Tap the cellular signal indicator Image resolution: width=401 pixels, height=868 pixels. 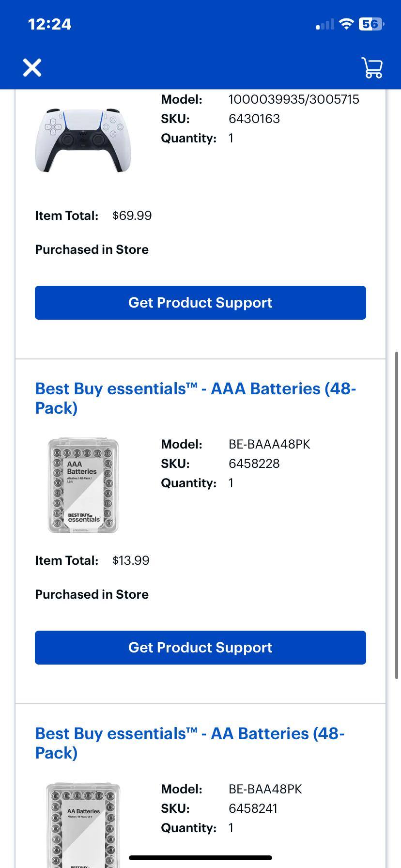click(x=324, y=24)
